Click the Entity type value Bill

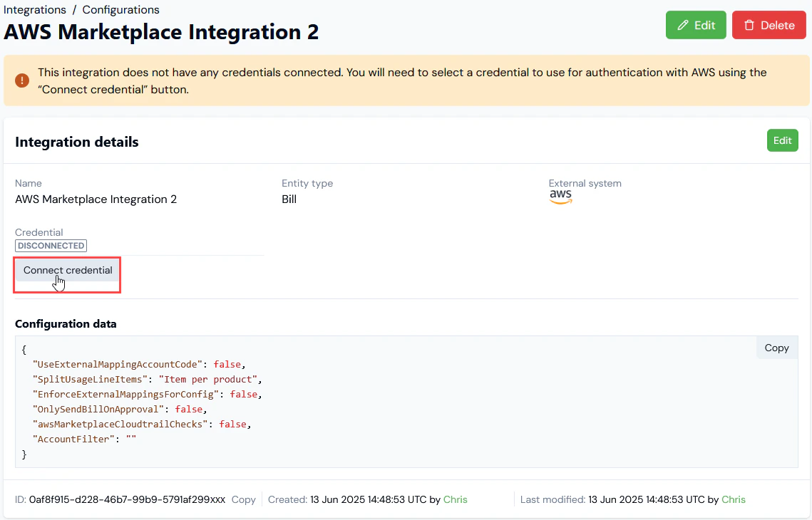(289, 199)
